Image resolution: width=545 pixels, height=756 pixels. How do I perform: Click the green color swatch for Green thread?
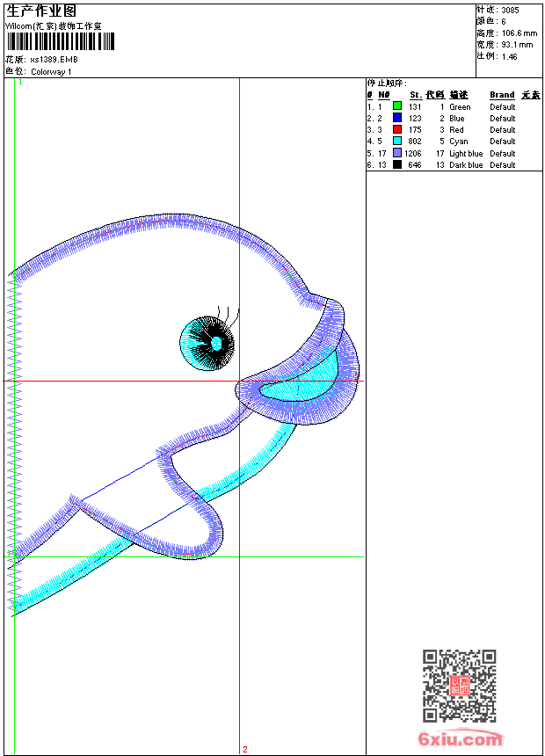tap(397, 106)
